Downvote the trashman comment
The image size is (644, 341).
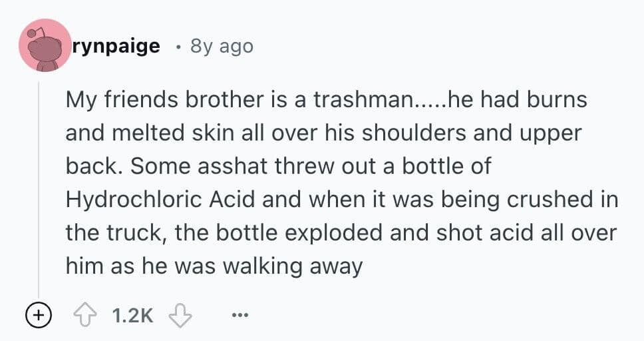point(179,314)
